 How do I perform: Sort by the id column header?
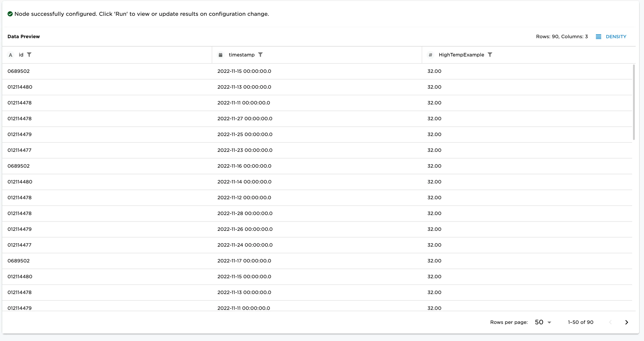point(21,55)
